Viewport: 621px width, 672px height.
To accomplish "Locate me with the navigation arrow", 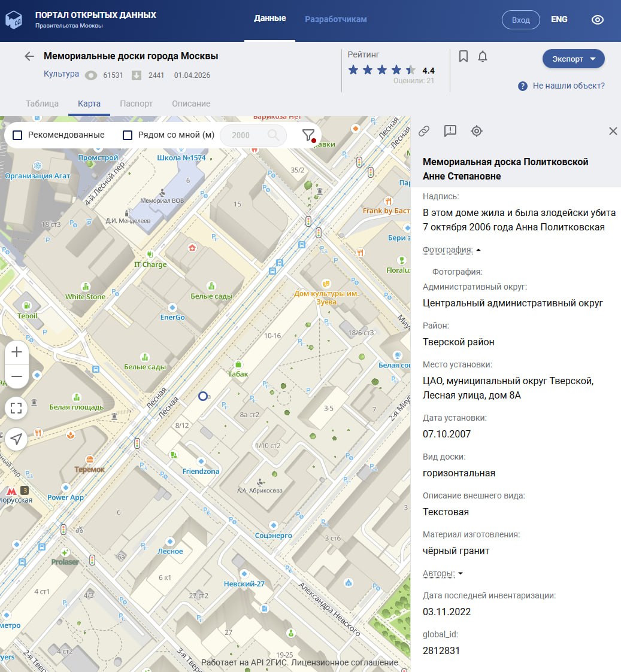I will pos(16,439).
